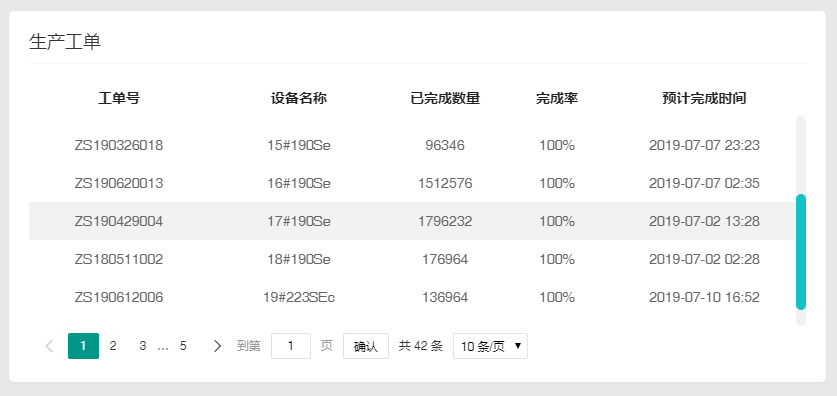Image resolution: width=837 pixels, height=396 pixels.
Task: Click the 预计完成时间 column header
Action: pos(704,99)
